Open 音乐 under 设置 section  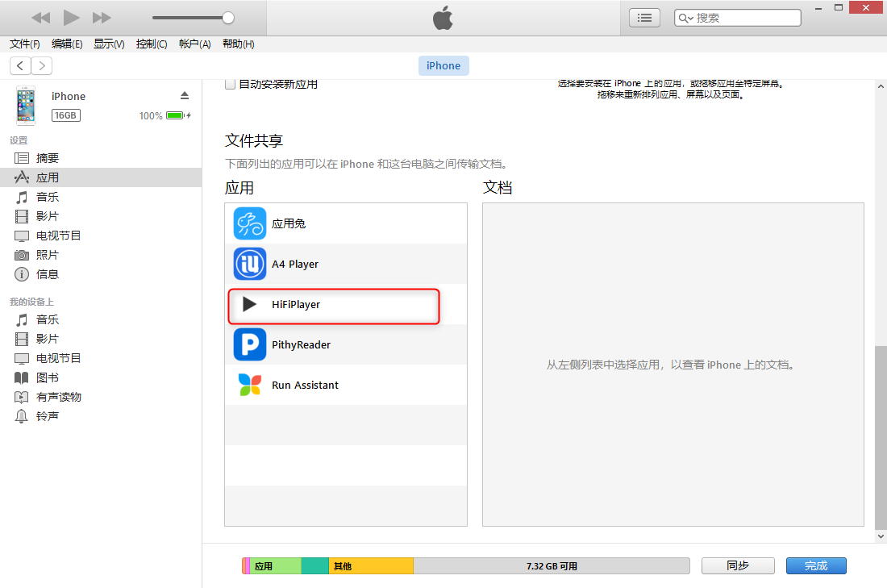(x=101, y=197)
